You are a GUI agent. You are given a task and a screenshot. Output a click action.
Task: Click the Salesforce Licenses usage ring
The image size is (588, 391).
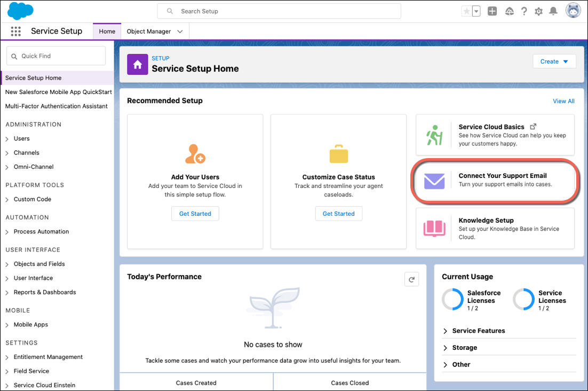pyautogui.click(x=453, y=299)
